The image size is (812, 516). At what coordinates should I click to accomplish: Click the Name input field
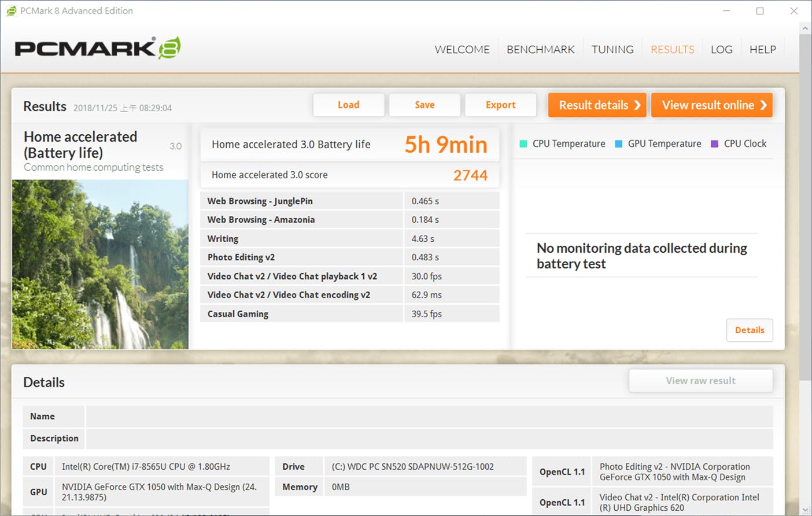[x=429, y=417]
